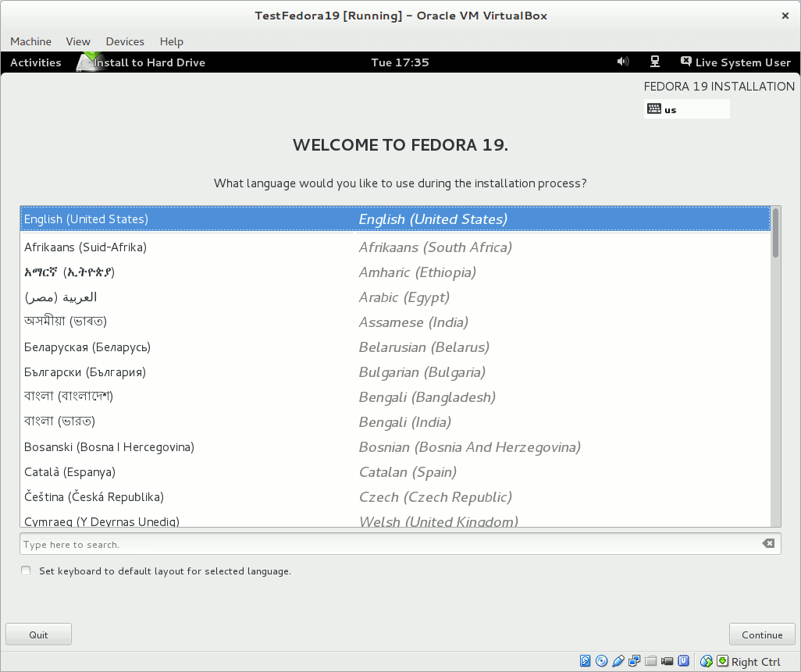The height and width of the screenshot is (672, 801).
Task: Open the shared folders status icon
Action: 650,661
